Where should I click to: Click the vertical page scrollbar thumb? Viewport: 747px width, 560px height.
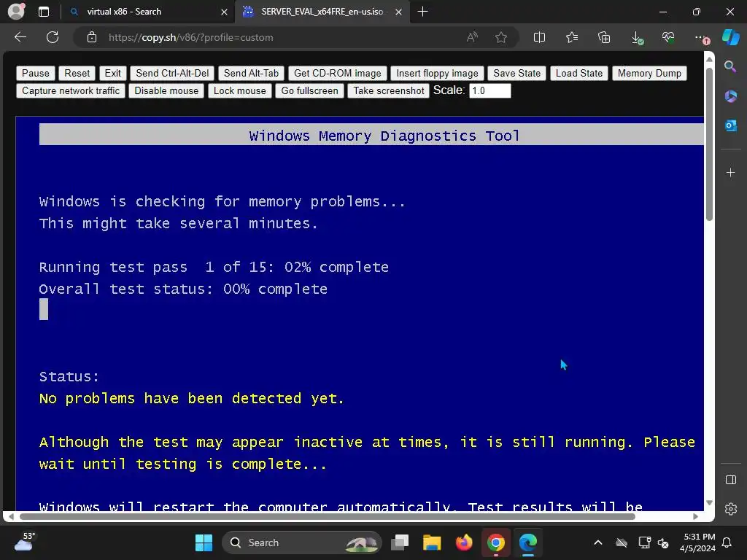(x=709, y=144)
